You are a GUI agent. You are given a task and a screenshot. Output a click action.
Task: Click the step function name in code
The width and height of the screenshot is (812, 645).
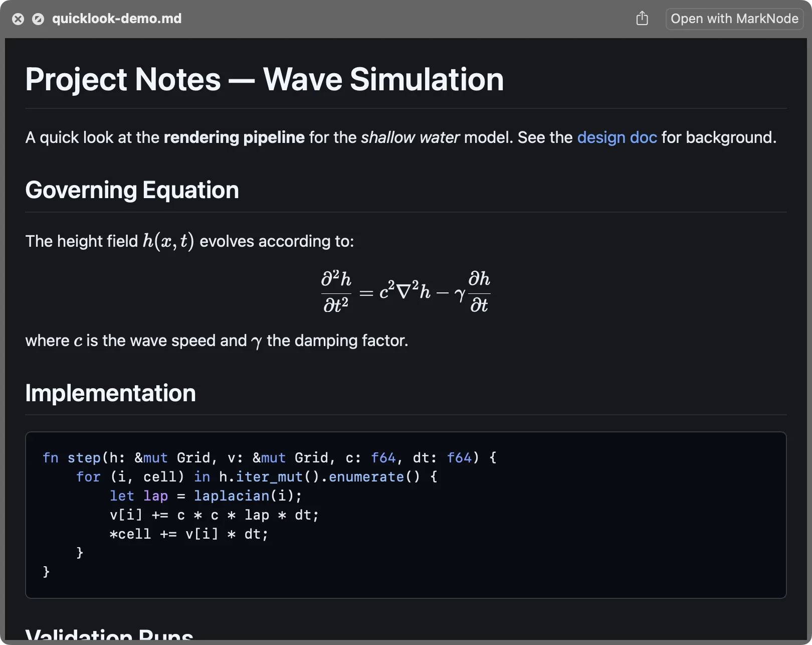[x=84, y=458]
